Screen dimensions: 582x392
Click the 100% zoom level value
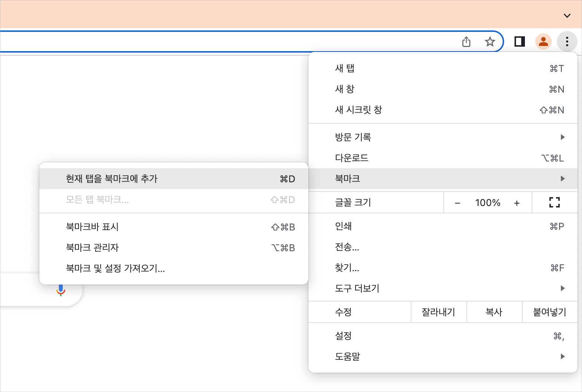pos(488,203)
